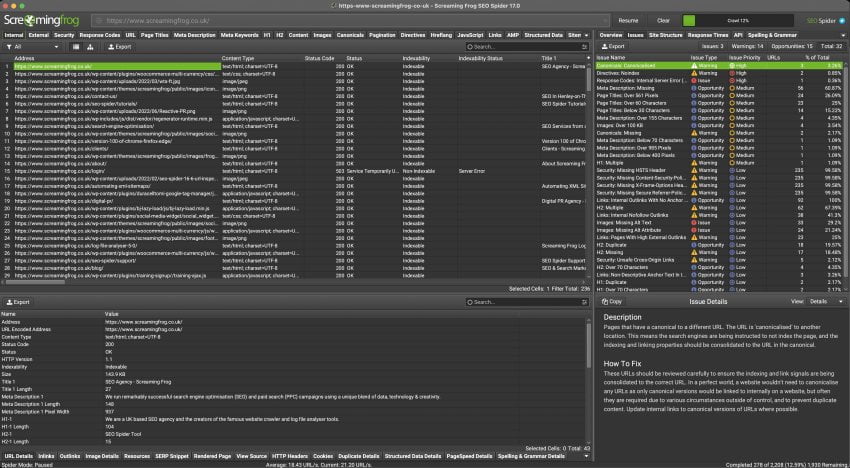Click opportunity icon in Meta Description: Missing row
This screenshot has width=850, height=468.
pyautogui.click(x=694, y=88)
